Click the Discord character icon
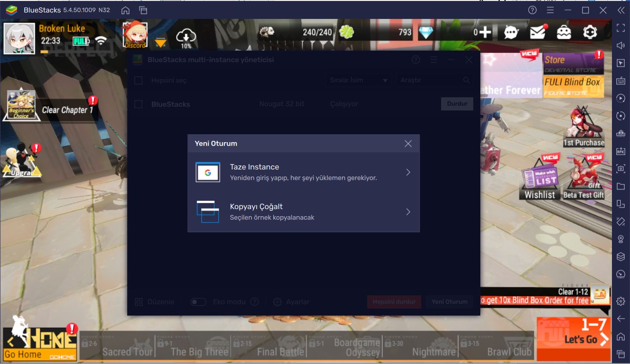 coord(135,35)
